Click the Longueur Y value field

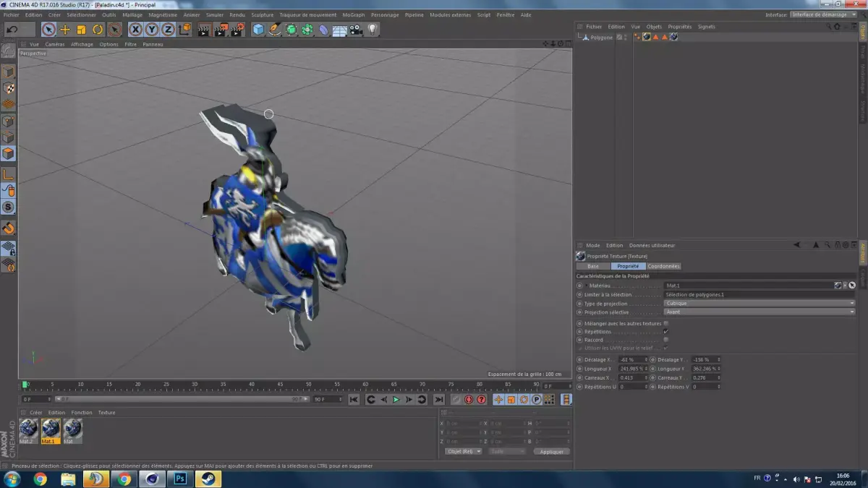(x=705, y=369)
